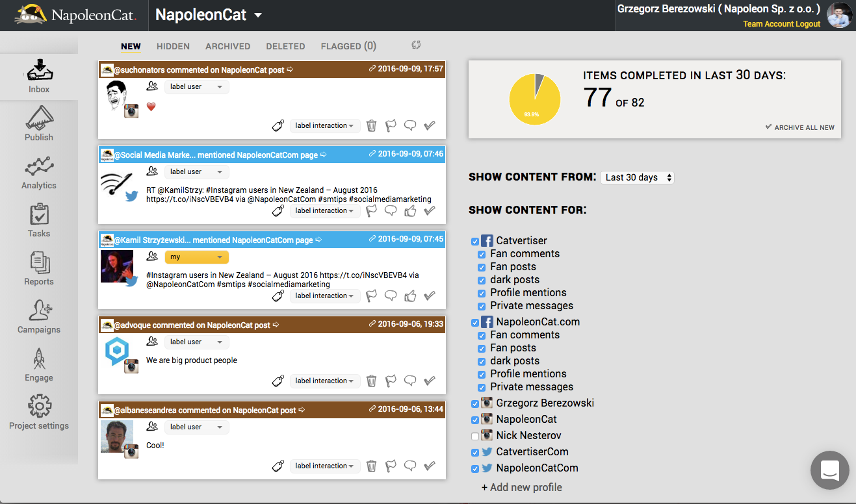
Task: Mark the @albaneseandrea comment as done
Action: pos(430,466)
